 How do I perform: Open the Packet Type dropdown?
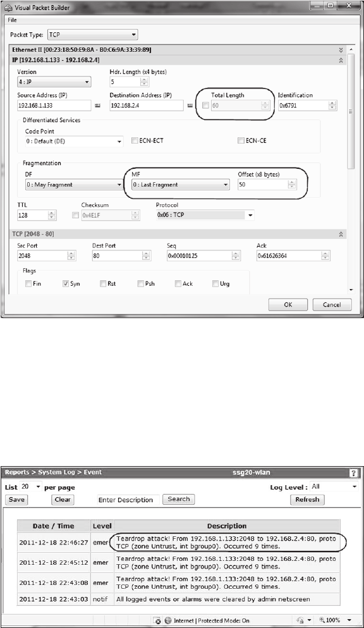coord(92,35)
